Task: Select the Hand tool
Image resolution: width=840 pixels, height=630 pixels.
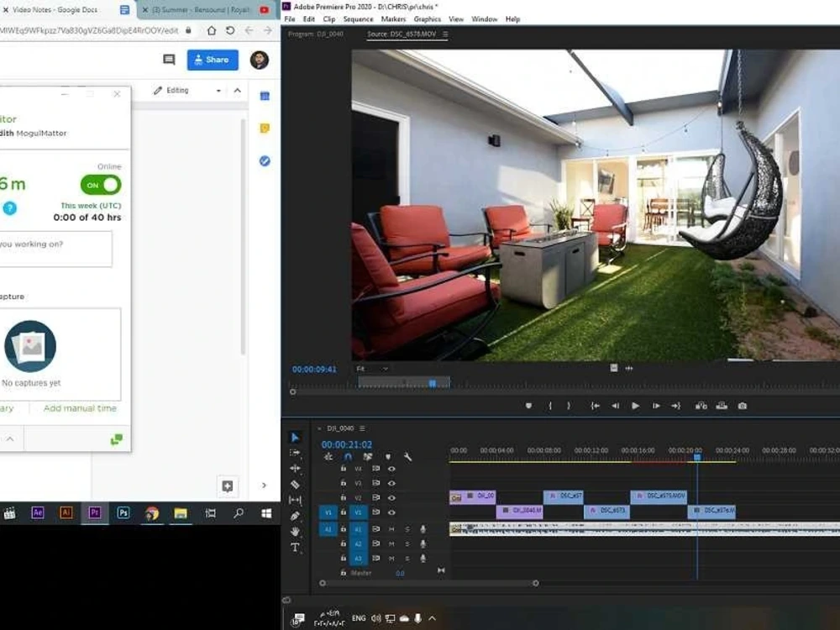Action: pyautogui.click(x=295, y=532)
